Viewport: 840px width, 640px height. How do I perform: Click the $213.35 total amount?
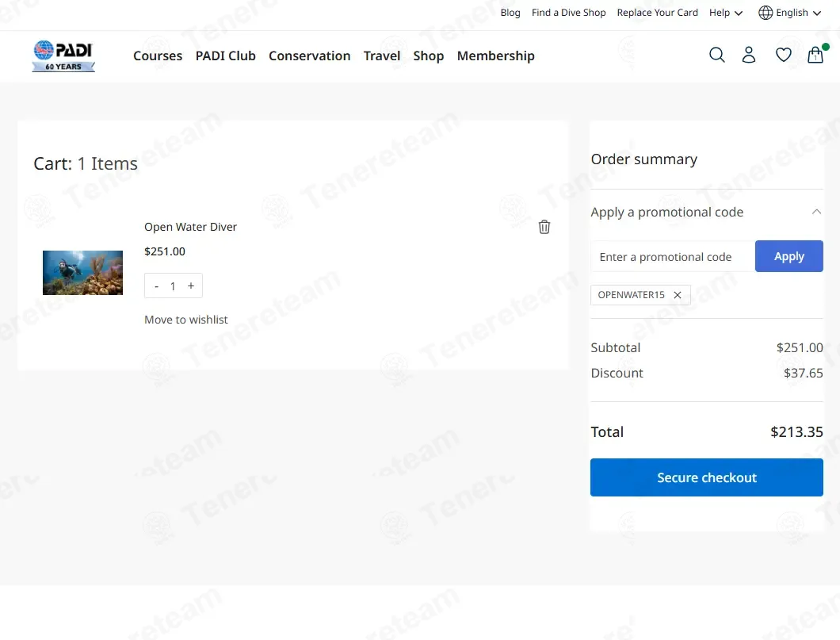[796, 432]
